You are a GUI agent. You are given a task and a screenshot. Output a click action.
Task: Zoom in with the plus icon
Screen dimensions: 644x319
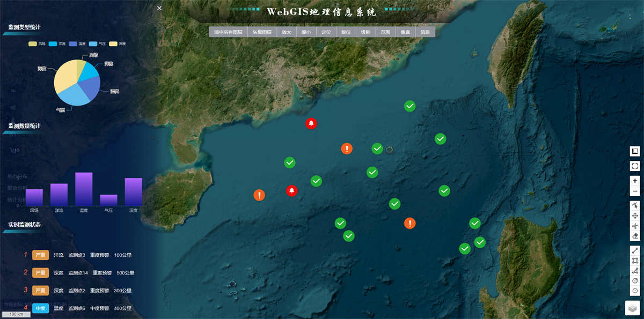tap(635, 181)
